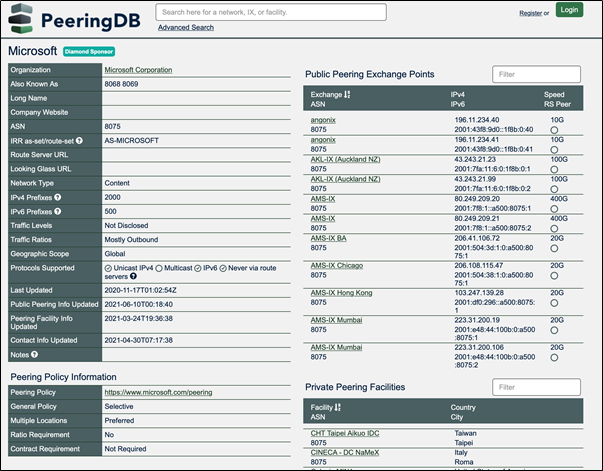Select the Contract Requirement value Not Required

(125, 449)
